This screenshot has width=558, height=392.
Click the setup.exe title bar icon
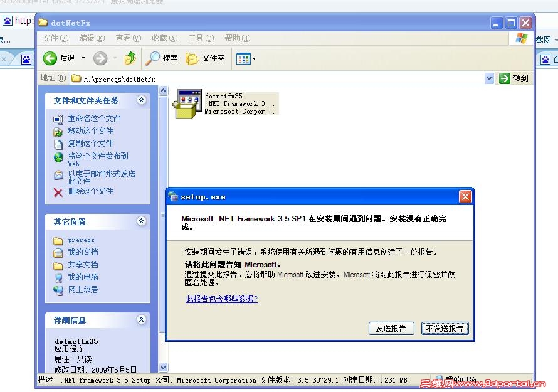click(173, 196)
